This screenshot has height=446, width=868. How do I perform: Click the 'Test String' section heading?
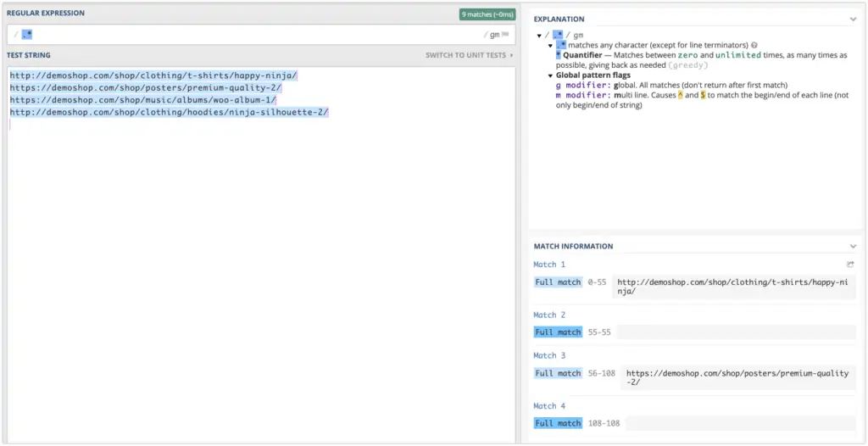click(29, 55)
